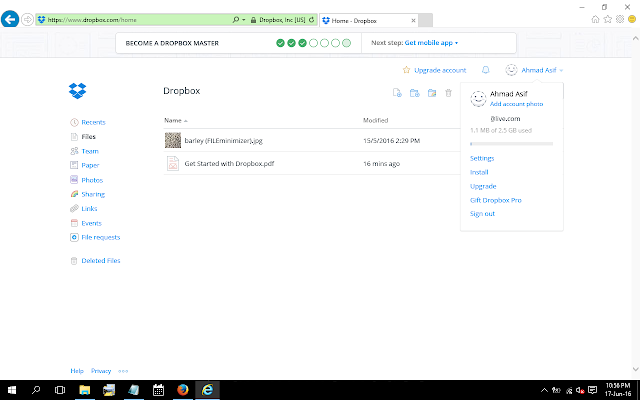Click the Help link in footer
The image size is (640, 400).
[77, 371]
